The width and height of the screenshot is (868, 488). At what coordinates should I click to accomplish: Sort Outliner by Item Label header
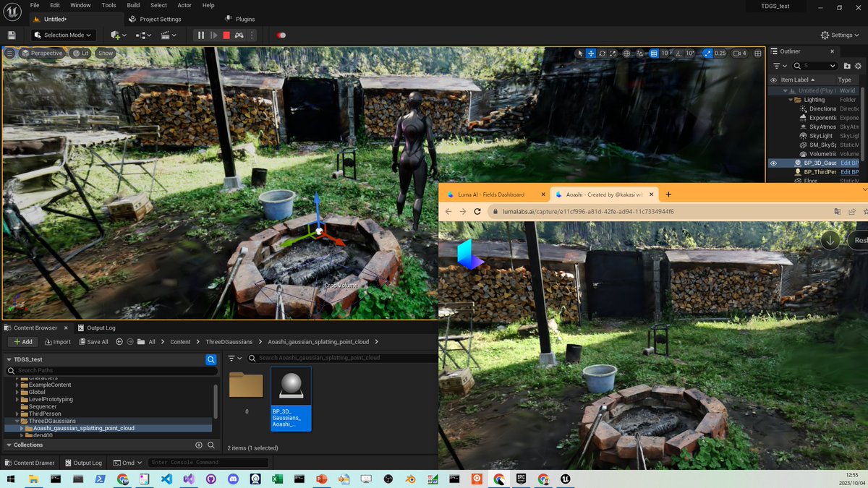pyautogui.click(x=798, y=80)
